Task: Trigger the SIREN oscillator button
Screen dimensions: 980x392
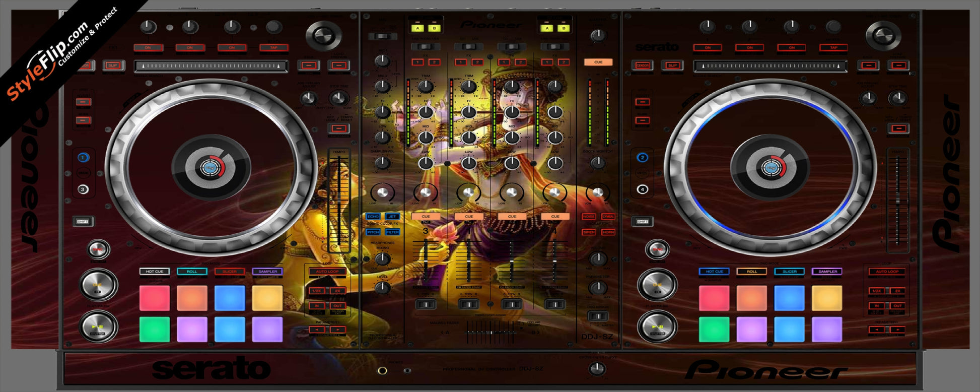Action: click(x=589, y=232)
